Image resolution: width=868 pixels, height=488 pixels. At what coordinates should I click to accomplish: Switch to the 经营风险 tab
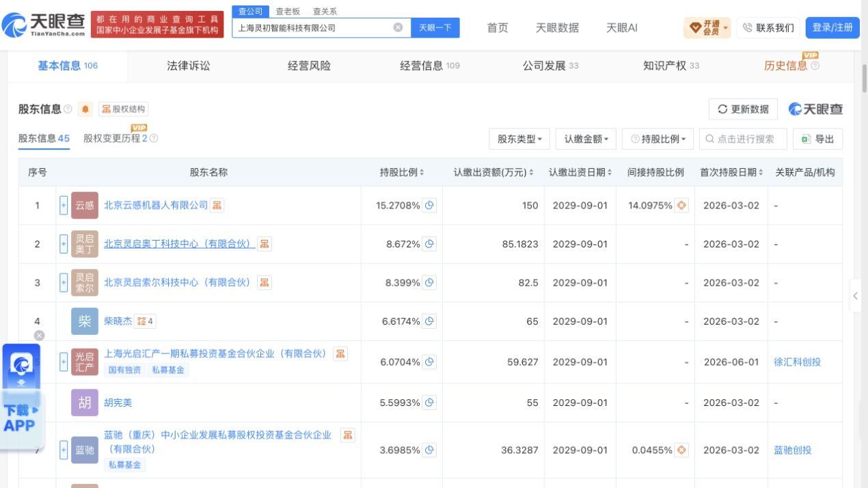(x=309, y=66)
